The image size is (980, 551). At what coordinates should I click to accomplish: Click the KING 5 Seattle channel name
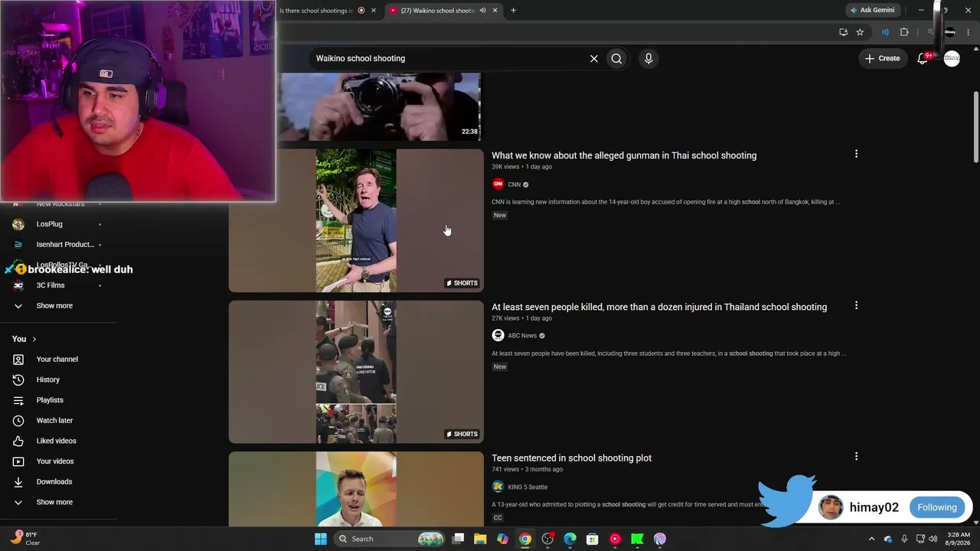coord(528,487)
